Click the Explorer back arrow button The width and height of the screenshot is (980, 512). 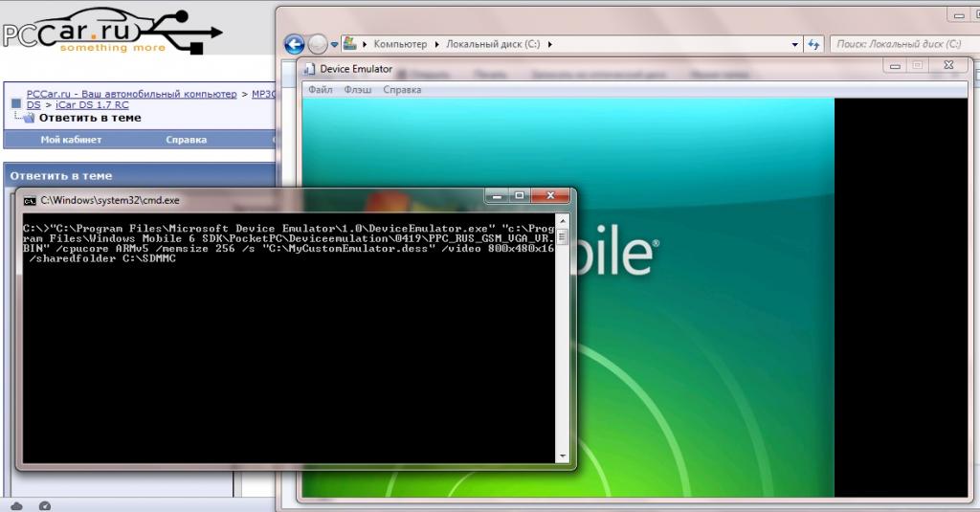point(294,44)
